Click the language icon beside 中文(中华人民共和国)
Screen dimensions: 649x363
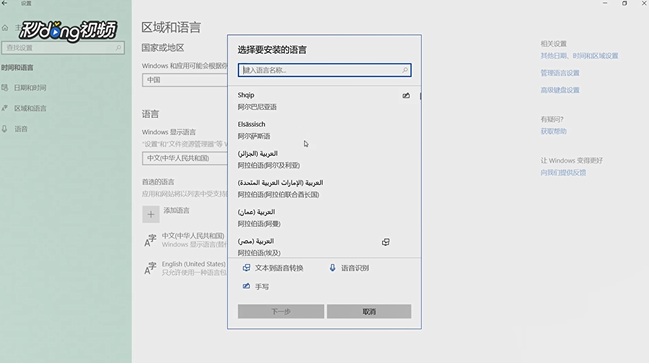[x=150, y=240]
